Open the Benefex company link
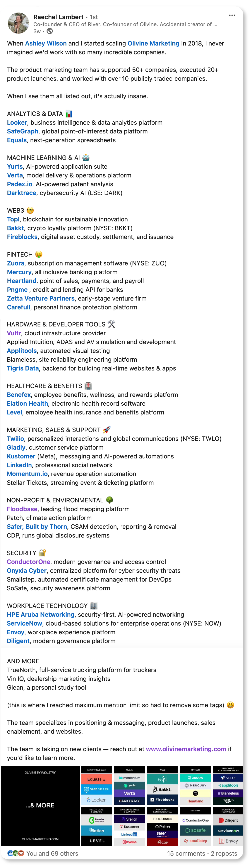The height and width of the screenshot is (868, 250). pyautogui.click(x=19, y=395)
